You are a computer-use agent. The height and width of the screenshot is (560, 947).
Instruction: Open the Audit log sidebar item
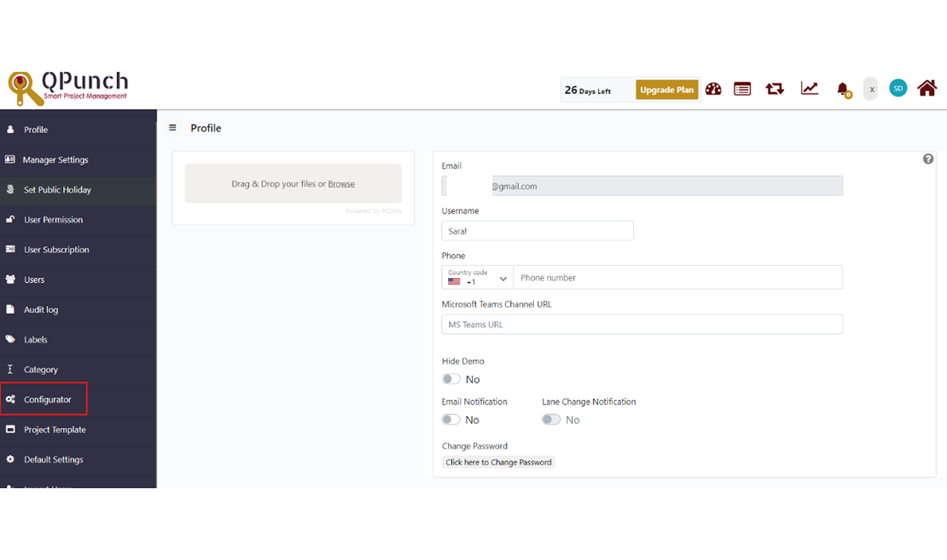pyautogui.click(x=41, y=310)
